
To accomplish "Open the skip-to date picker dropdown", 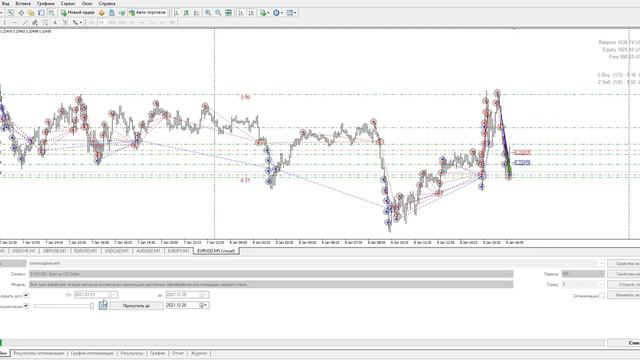I will click(205, 305).
